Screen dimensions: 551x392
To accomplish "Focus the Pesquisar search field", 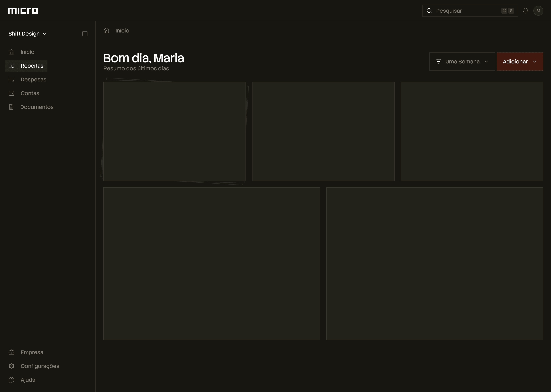I will (466, 11).
